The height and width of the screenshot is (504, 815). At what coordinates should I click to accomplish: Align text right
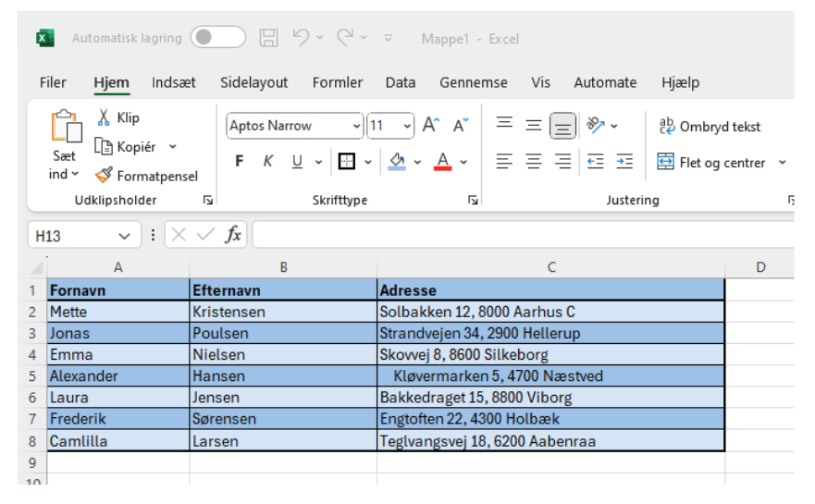562,161
